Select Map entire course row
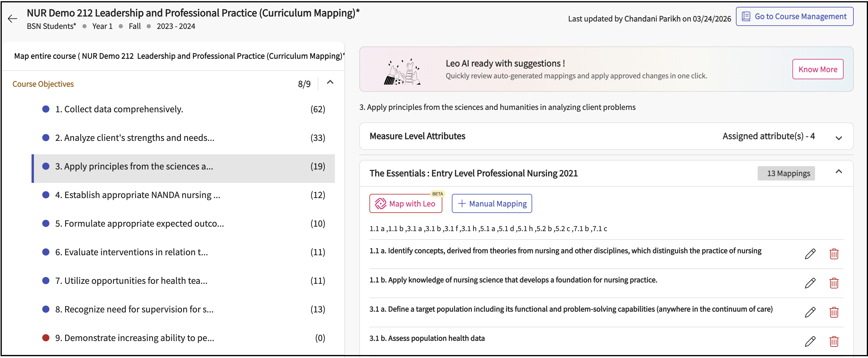This screenshot has height=358, width=868. [x=178, y=56]
